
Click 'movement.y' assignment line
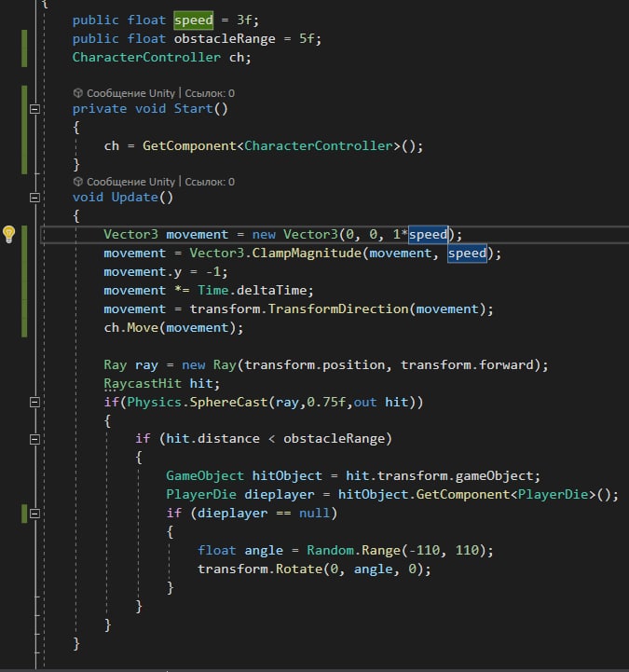coord(166,272)
